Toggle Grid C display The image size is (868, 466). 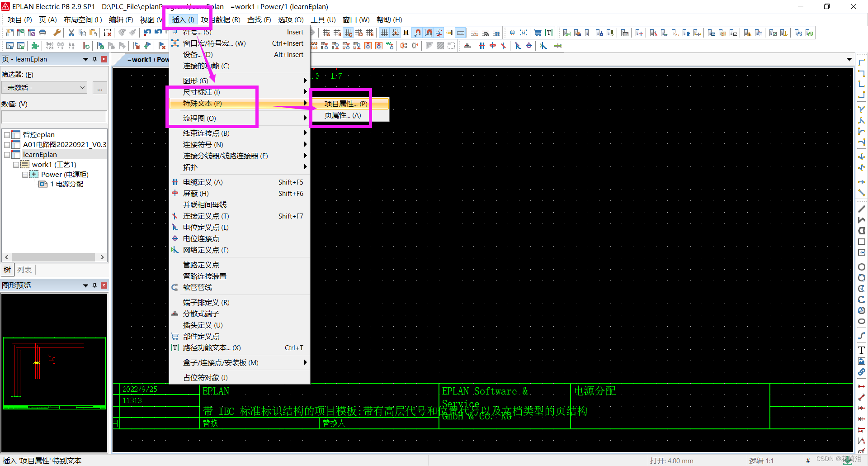click(348, 33)
